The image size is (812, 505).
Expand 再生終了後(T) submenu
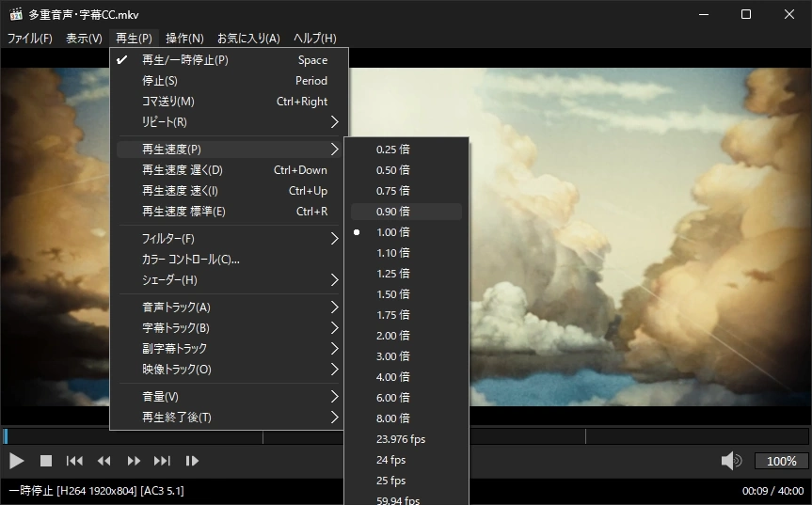coord(228,417)
